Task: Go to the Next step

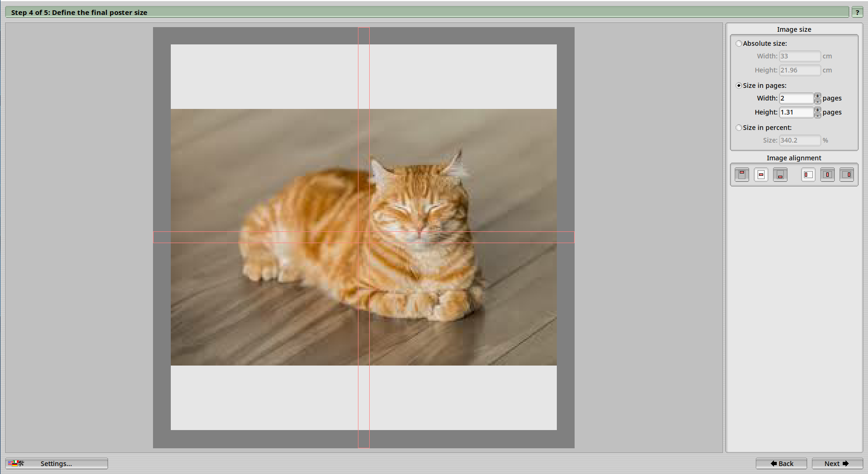Action: point(837,463)
